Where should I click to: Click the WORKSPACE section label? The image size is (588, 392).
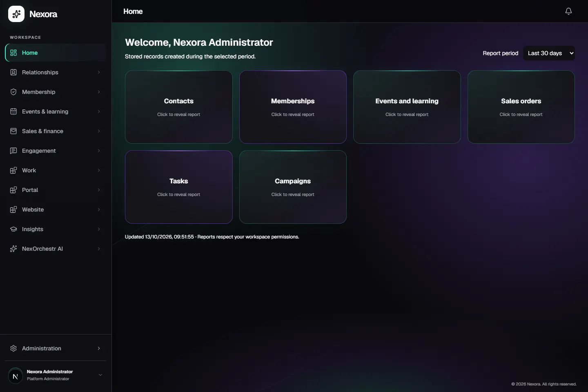[x=25, y=37]
